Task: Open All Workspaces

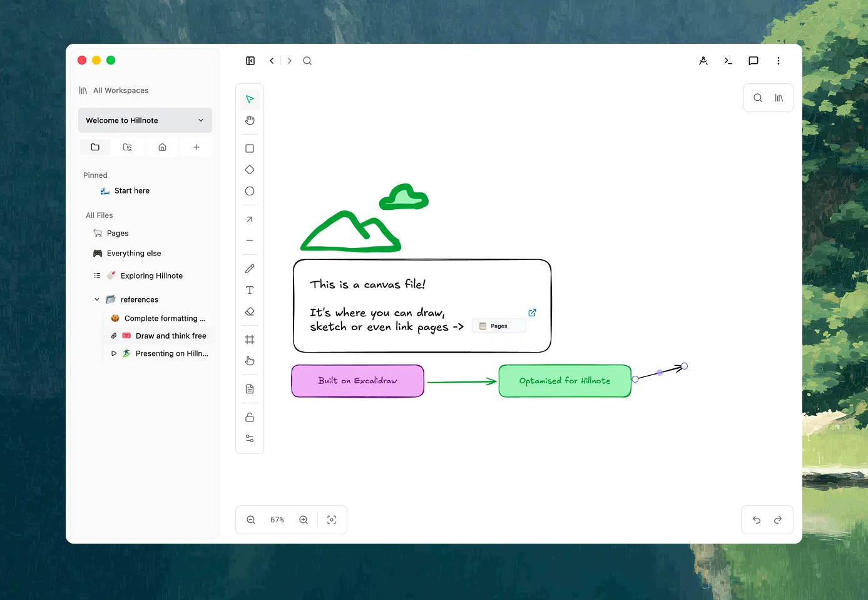Action: tap(114, 90)
